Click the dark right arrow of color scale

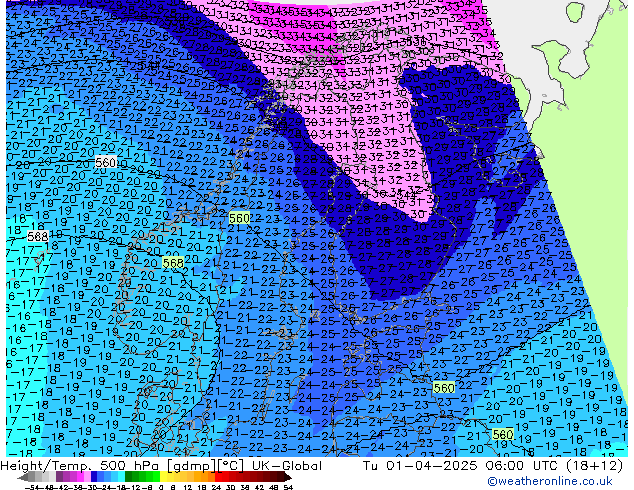[x=288, y=478]
